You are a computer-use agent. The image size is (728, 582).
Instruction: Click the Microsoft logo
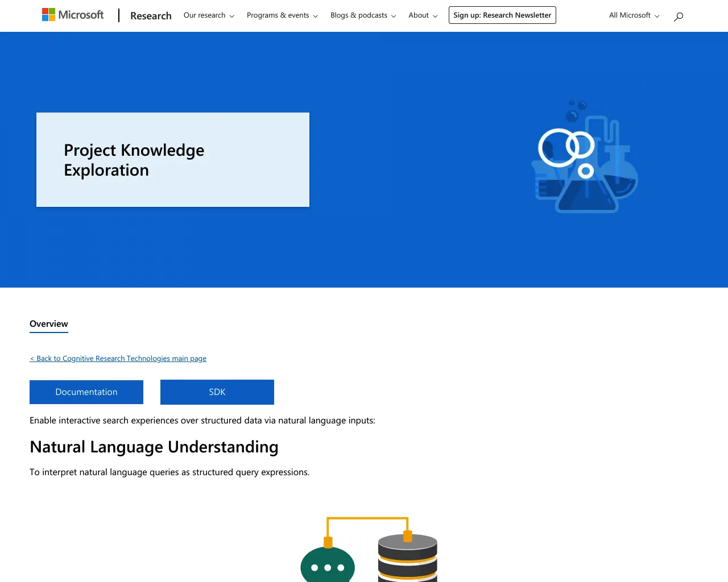72,14
